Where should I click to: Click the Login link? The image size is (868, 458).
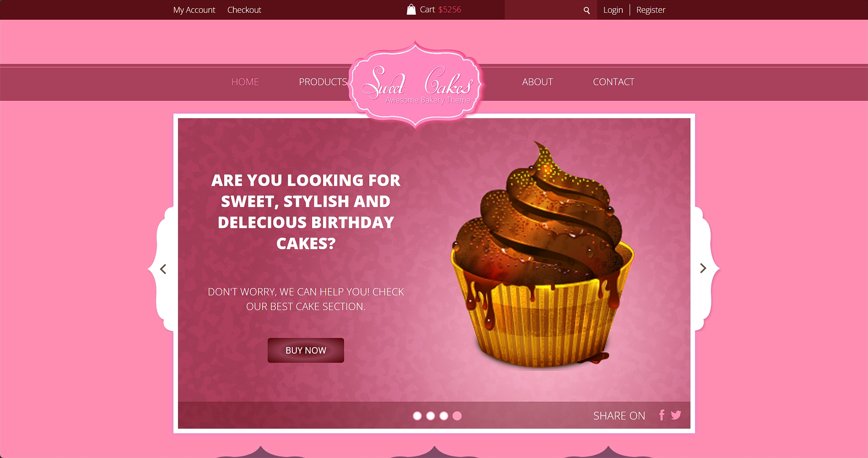pyautogui.click(x=613, y=10)
